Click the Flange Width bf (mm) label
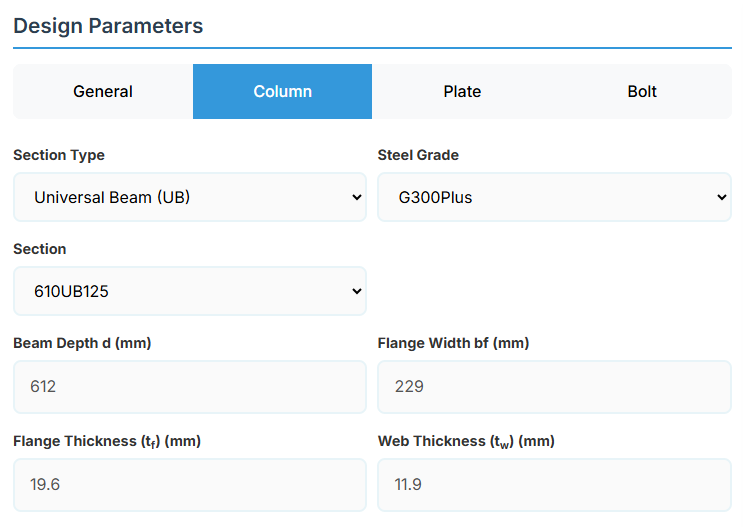This screenshot has height=527, width=743. pos(453,343)
